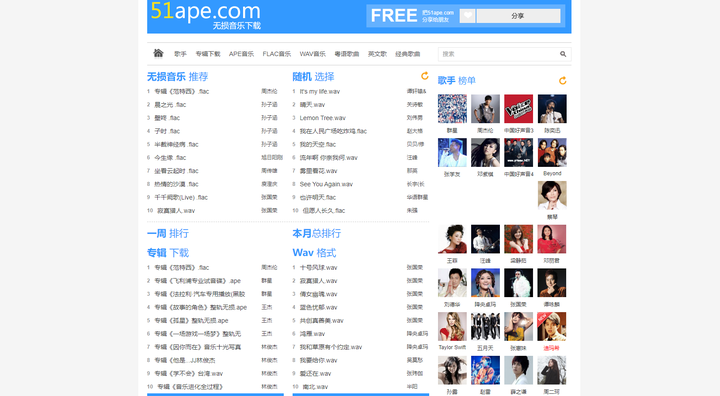Open the WAV音乐 menu item
The image size is (720, 396).
point(313,54)
